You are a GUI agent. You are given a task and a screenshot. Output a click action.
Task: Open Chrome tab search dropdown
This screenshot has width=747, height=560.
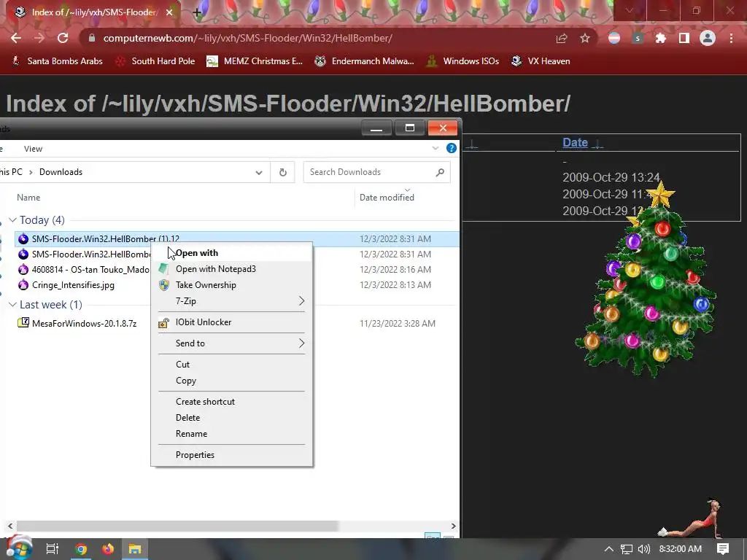tap(630, 10)
